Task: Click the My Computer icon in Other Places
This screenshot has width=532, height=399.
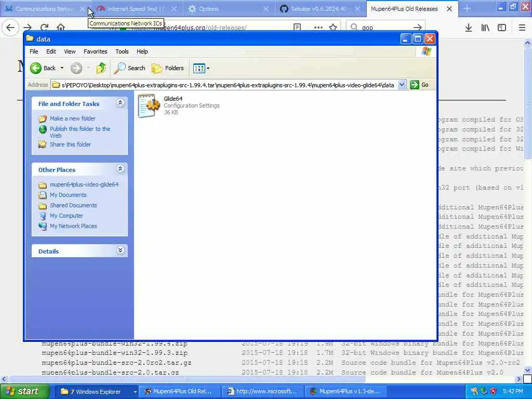Action: tap(43, 216)
